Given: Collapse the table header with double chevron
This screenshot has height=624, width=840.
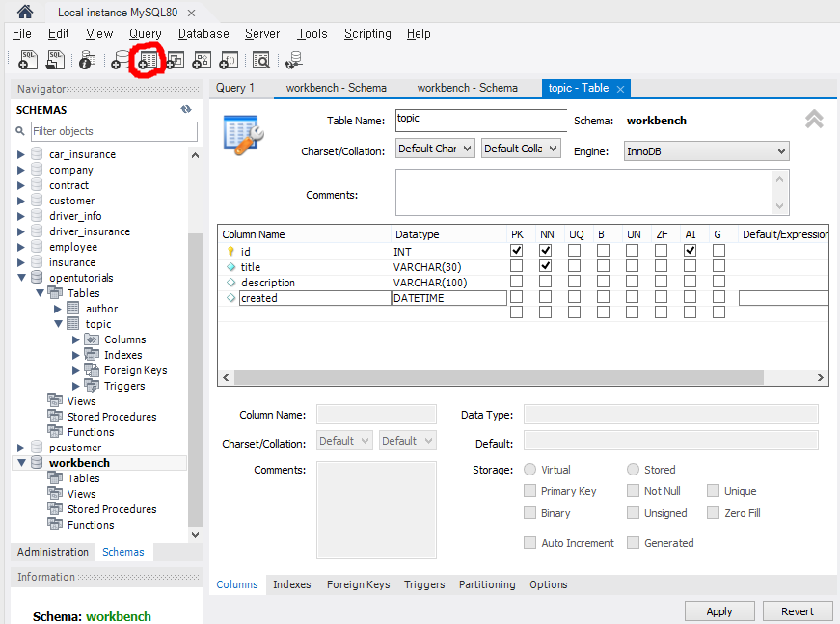Looking at the screenshot, I should click(x=814, y=119).
